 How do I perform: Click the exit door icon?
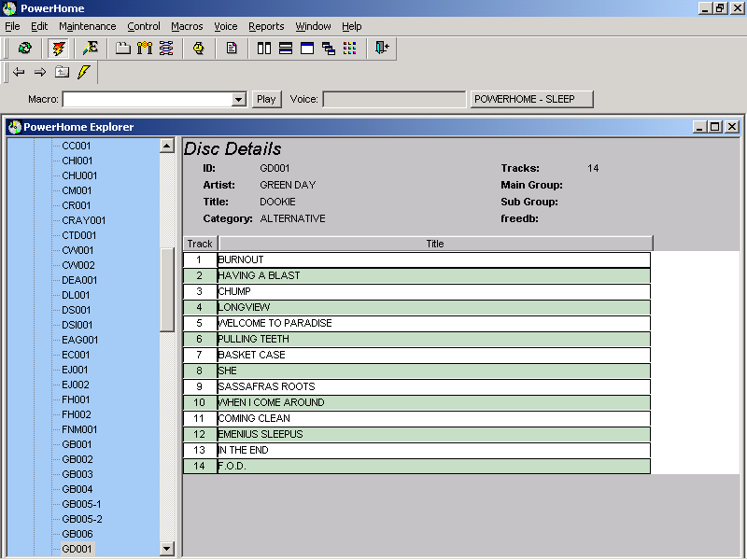[x=382, y=49]
